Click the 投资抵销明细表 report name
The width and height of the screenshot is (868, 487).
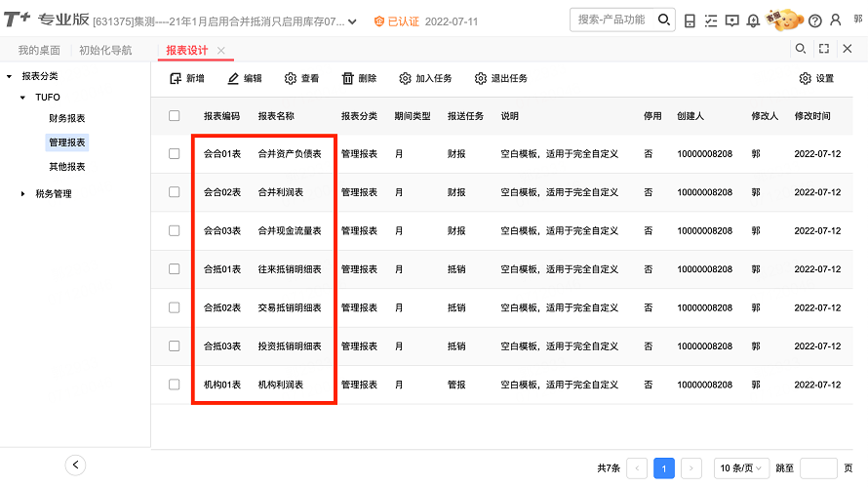coord(290,345)
